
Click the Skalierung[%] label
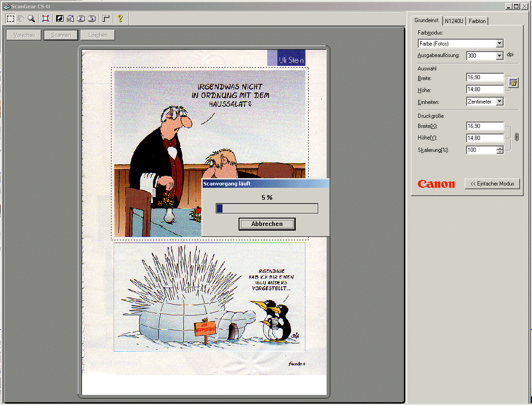tap(433, 150)
